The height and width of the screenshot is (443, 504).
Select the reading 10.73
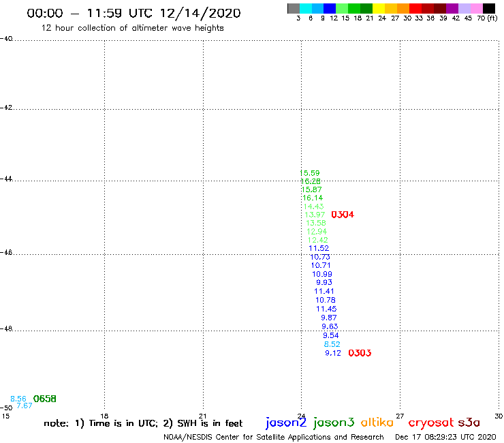point(320,257)
